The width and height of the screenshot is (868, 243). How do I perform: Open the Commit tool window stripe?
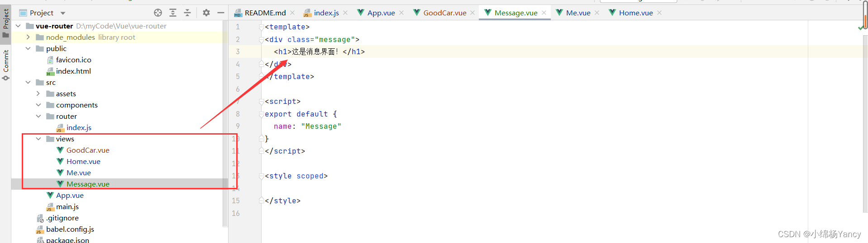pyautogui.click(x=6, y=65)
